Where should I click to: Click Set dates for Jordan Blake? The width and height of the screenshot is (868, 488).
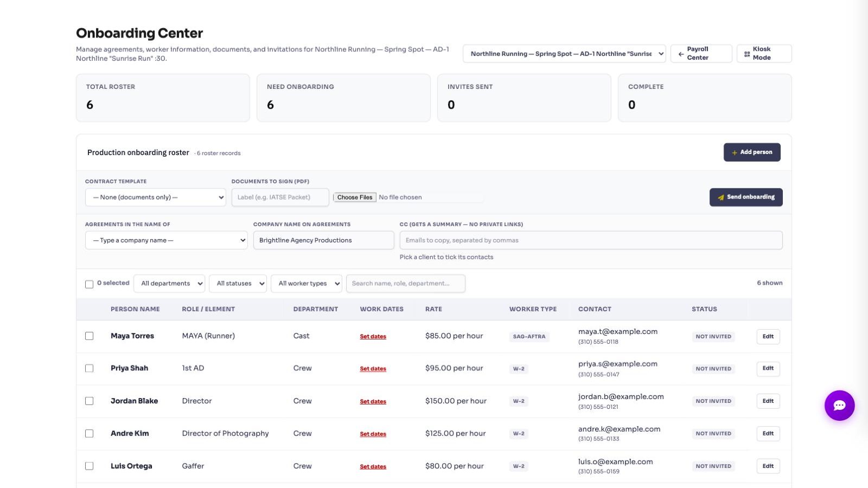pyautogui.click(x=373, y=402)
